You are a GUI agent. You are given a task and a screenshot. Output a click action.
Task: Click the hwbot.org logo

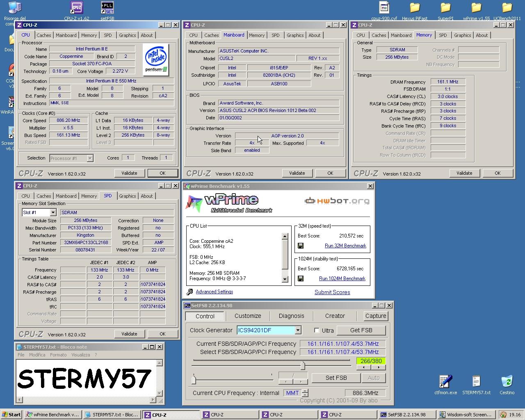click(x=337, y=201)
